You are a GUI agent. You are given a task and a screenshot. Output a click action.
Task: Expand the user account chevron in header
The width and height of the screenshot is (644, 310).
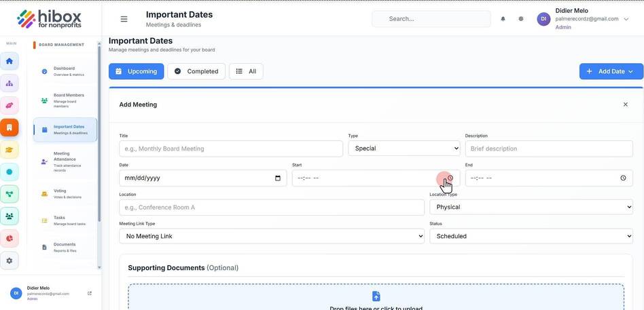626,19
